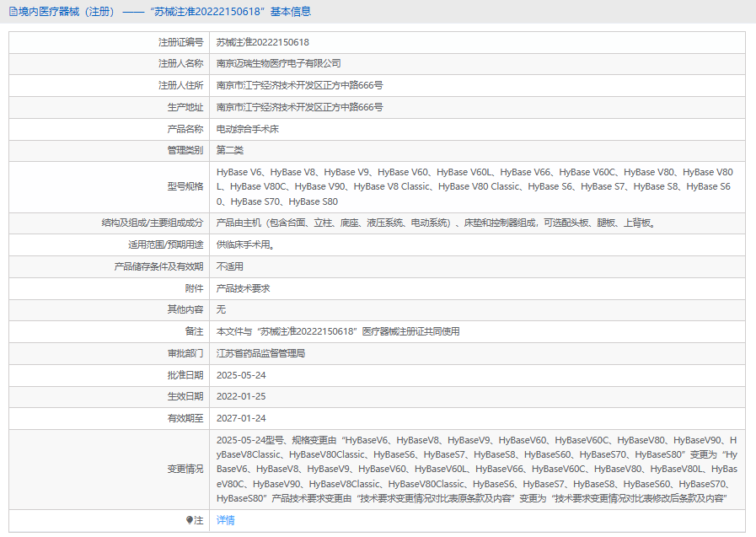Click the 管理类别 label
This screenshot has height=537, width=756.
pyautogui.click(x=185, y=150)
